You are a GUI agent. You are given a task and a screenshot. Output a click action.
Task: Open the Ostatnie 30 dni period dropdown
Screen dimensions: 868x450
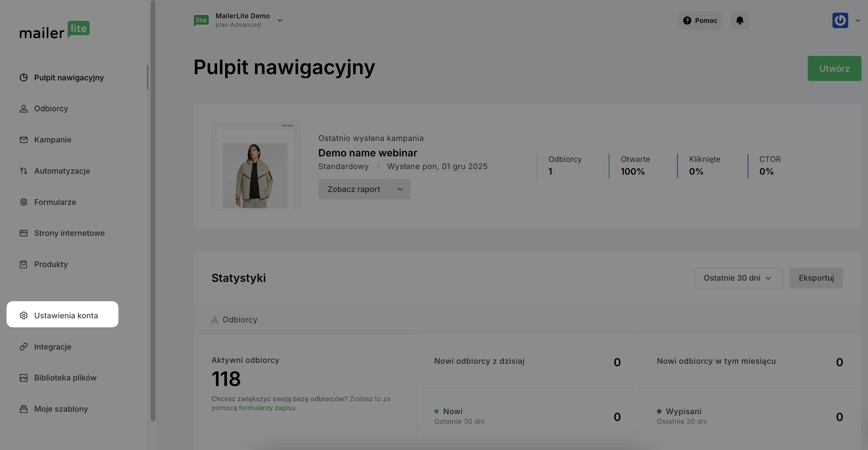[738, 278]
